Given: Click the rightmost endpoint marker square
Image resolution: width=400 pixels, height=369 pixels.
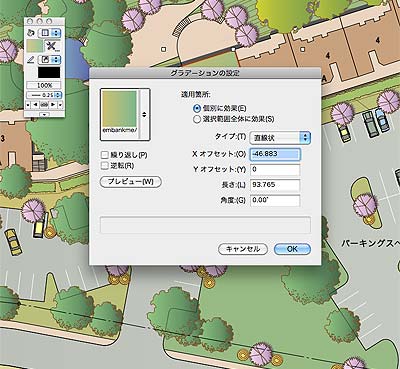Looking at the screenshot, I should point(60,105).
